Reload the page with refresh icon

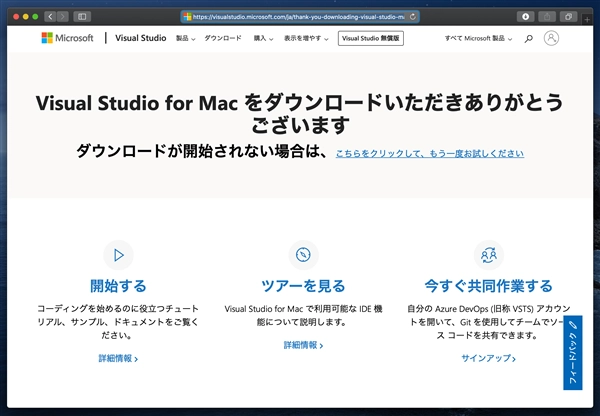point(412,16)
